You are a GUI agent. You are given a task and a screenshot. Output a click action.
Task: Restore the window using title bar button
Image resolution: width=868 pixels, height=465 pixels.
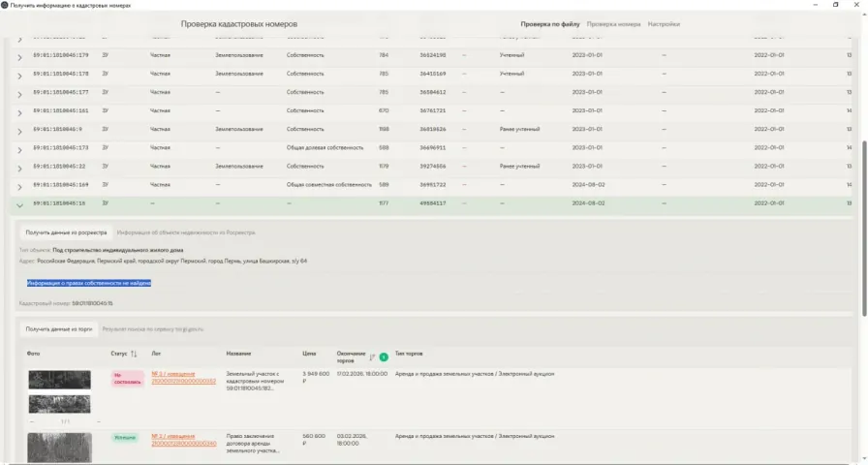click(835, 5)
